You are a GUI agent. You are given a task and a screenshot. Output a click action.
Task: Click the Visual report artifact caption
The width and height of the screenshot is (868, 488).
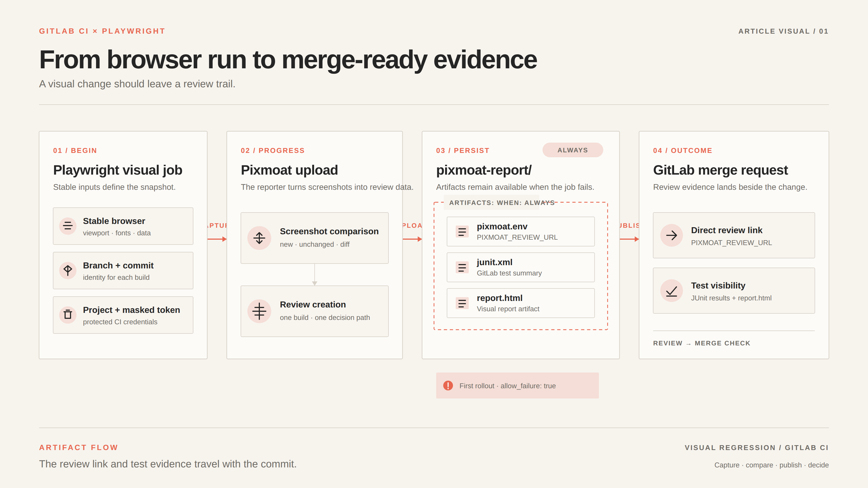tap(508, 309)
